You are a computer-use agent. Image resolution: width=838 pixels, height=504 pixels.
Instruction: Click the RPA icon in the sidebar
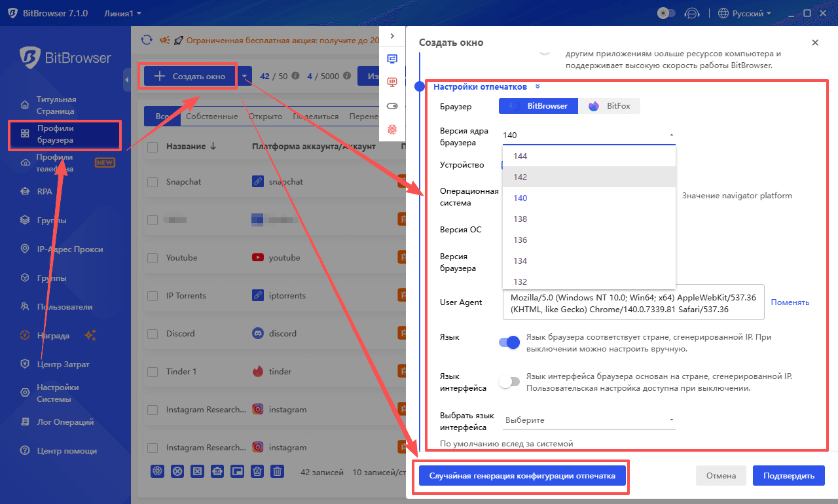pos(25,192)
